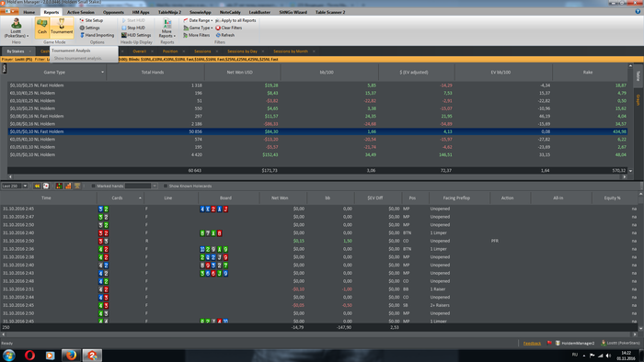Click the PFR action cell
The image size is (644, 362).
[x=495, y=241]
